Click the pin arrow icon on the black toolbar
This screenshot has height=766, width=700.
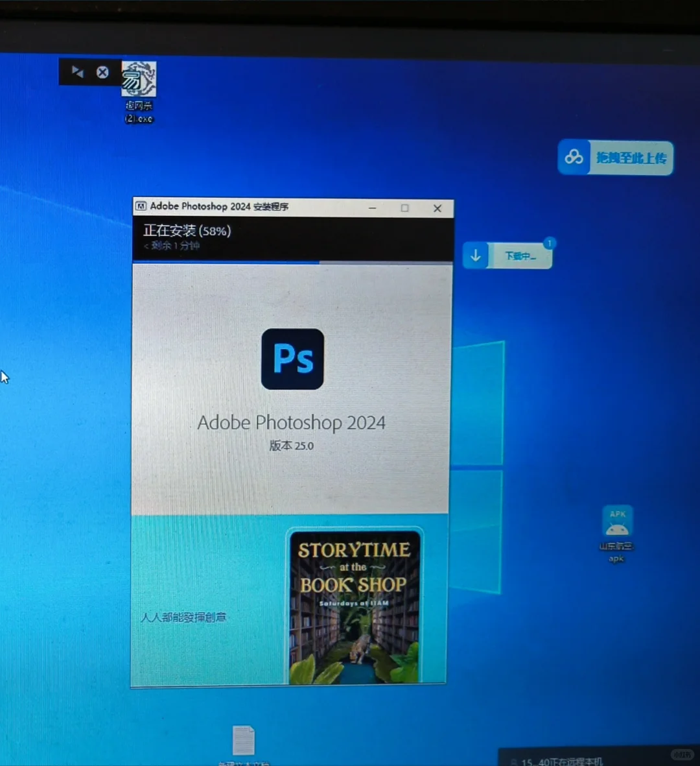pos(77,72)
